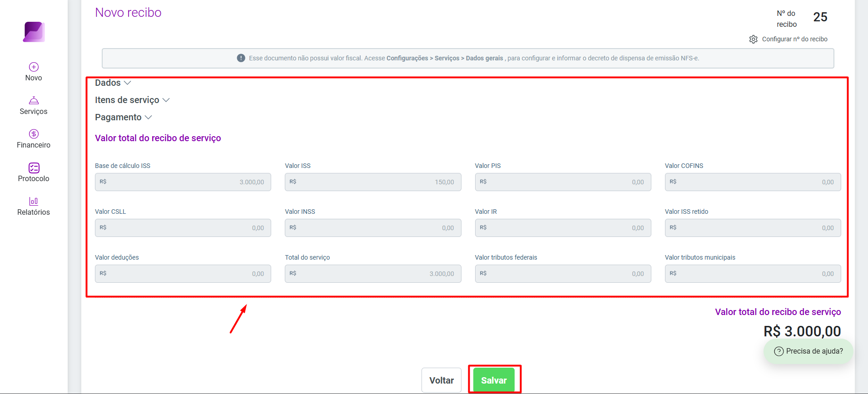
Task: Click the Total do serviço field
Action: (373, 274)
